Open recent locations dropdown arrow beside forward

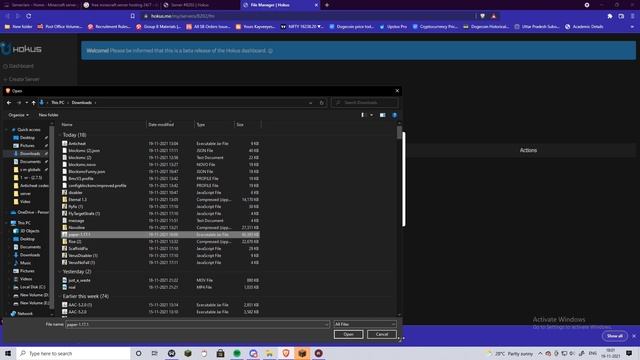[x=27, y=103]
